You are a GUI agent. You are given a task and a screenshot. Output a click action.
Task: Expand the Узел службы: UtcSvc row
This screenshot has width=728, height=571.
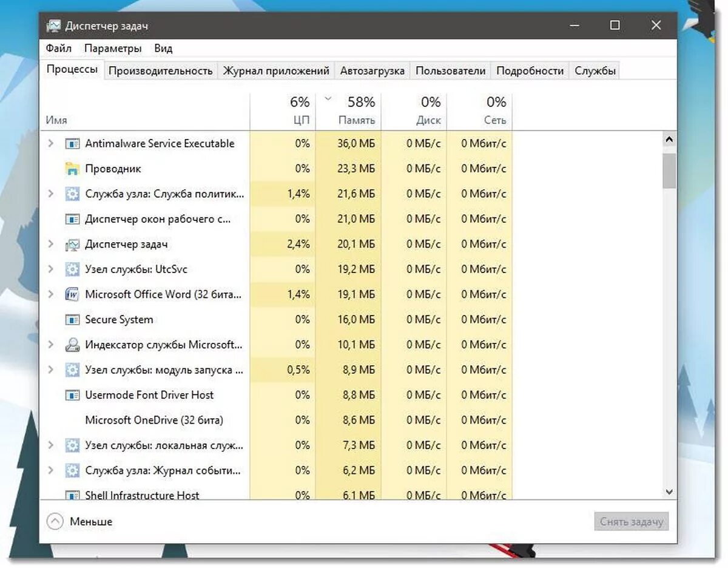[51, 269]
